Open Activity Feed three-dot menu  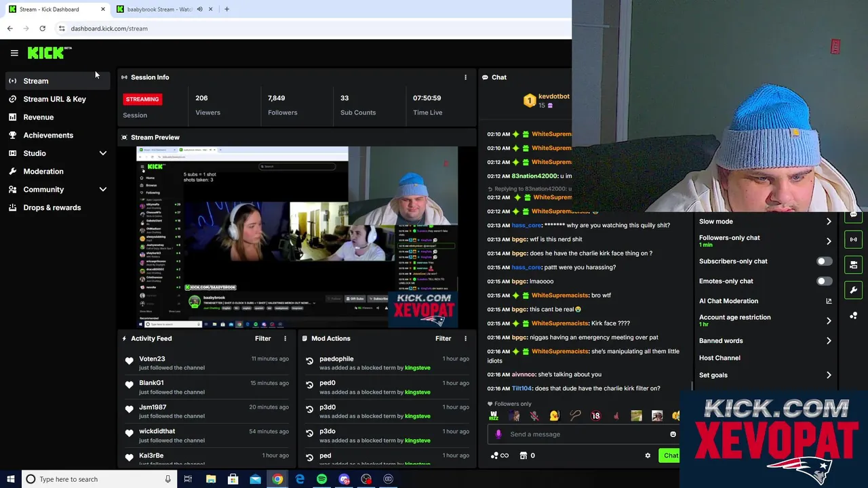(x=285, y=338)
